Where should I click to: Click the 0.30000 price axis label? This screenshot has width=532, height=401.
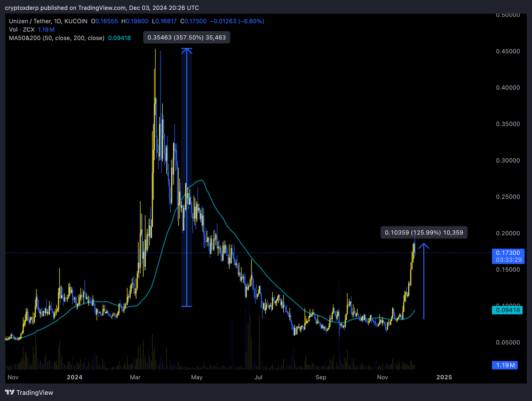point(508,160)
